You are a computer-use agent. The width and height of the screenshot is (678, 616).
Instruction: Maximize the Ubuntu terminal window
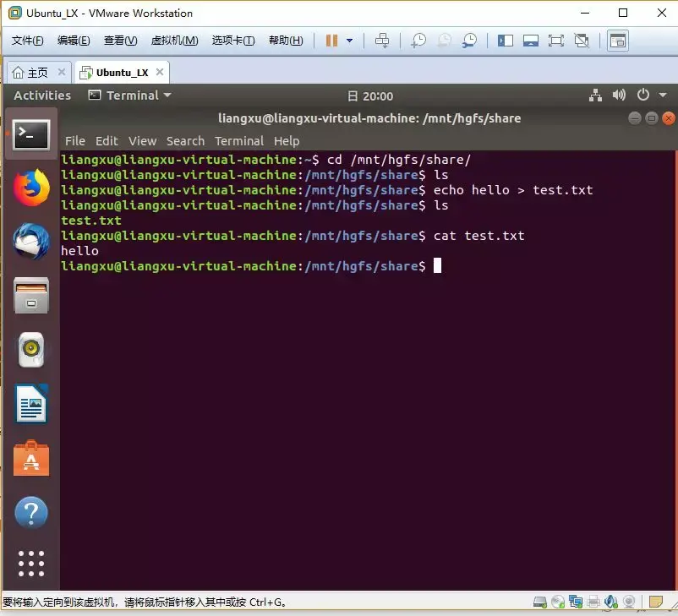point(652,118)
